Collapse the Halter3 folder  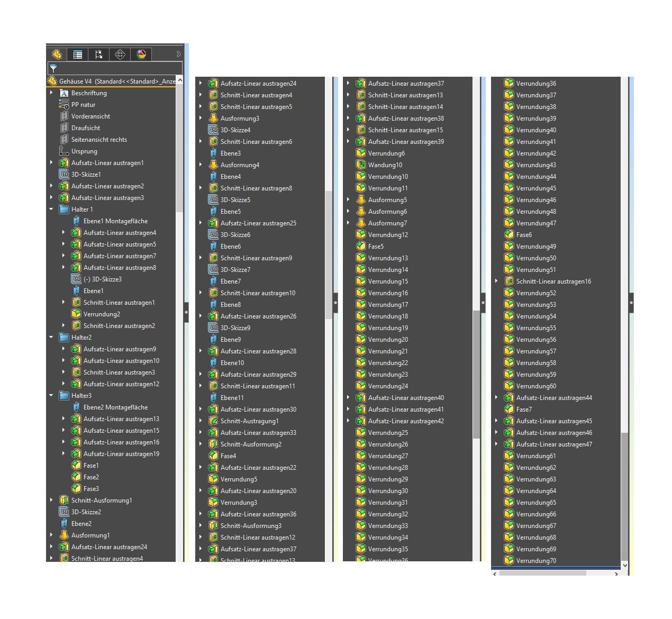click(51, 396)
